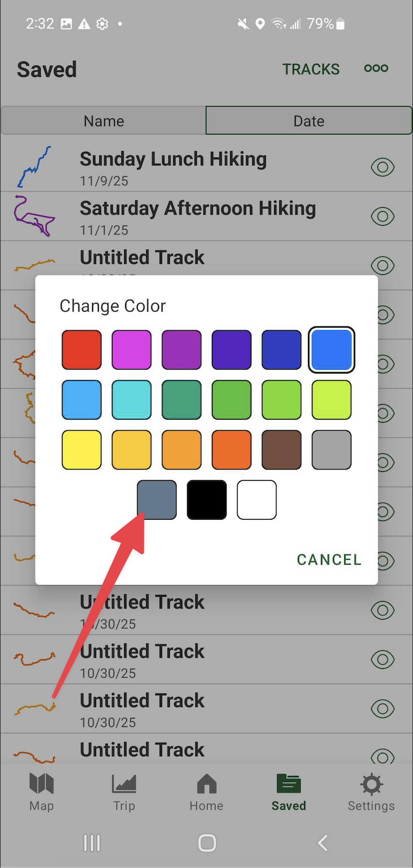Tap the Saturday Afternoon Hiking track thumbnail

[x=34, y=216]
